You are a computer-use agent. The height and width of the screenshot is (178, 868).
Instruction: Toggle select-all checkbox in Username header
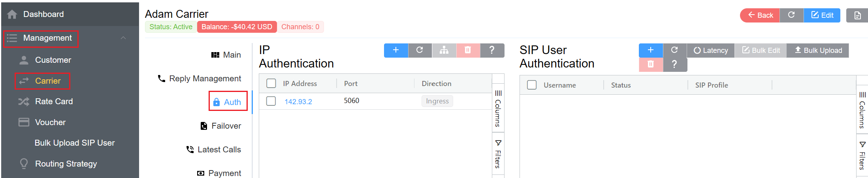tap(532, 85)
